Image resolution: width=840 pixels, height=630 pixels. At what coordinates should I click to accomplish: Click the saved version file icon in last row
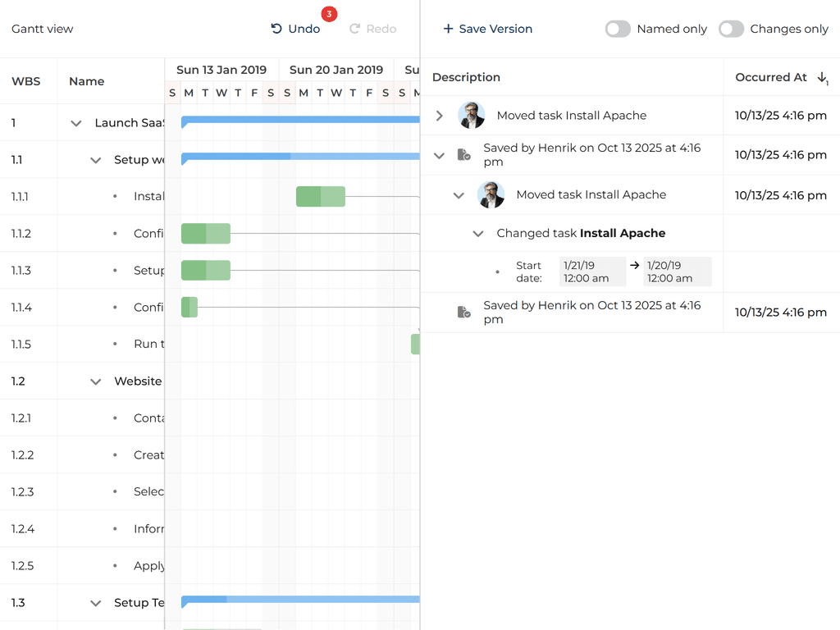[x=463, y=313]
